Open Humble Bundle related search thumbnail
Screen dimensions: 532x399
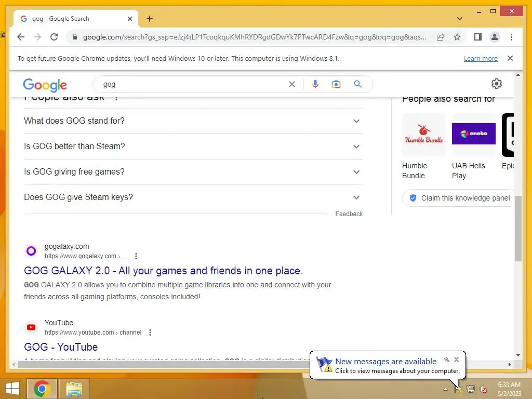click(424, 135)
